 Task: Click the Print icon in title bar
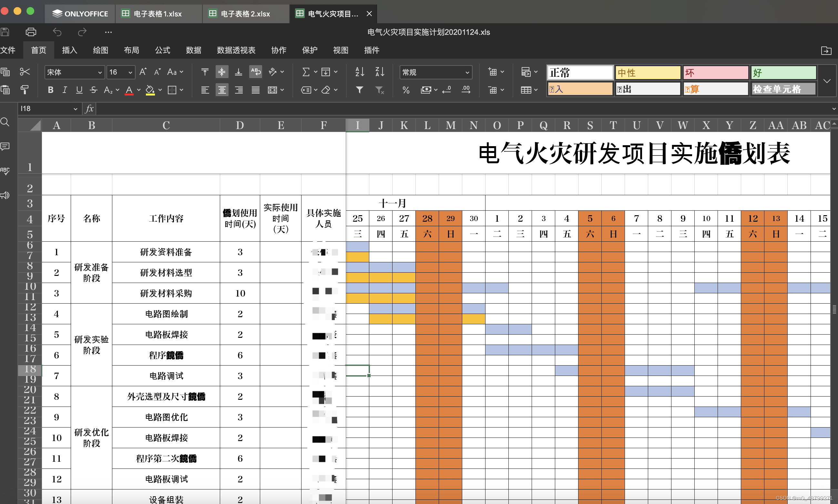(x=31, y=32)
